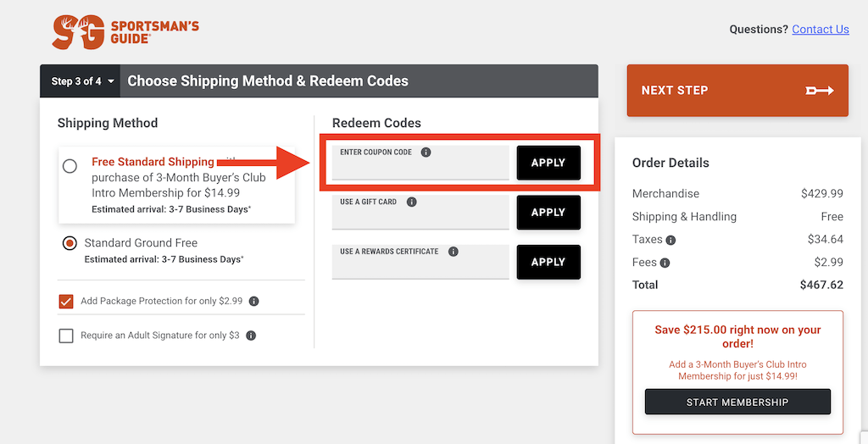Select Standard Ground Free radio button
Viewport: 868px width, 444px height.
(x=70, y=243)
